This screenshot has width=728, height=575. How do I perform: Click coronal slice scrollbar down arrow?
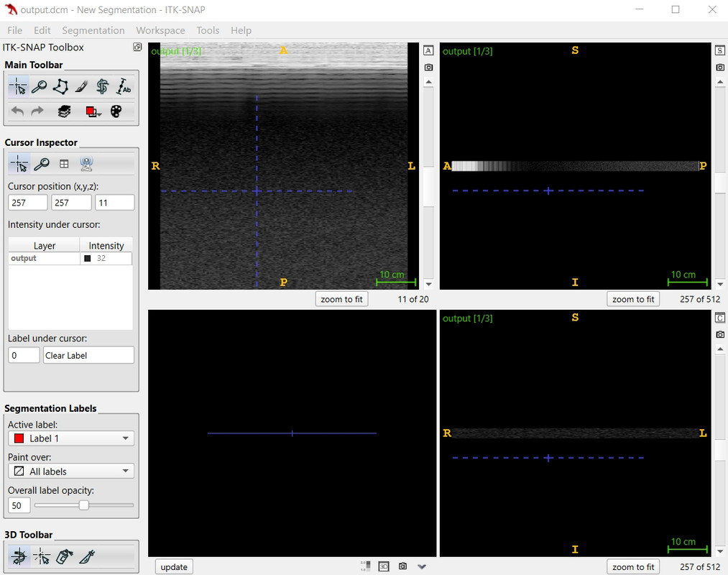click(719, 551)
